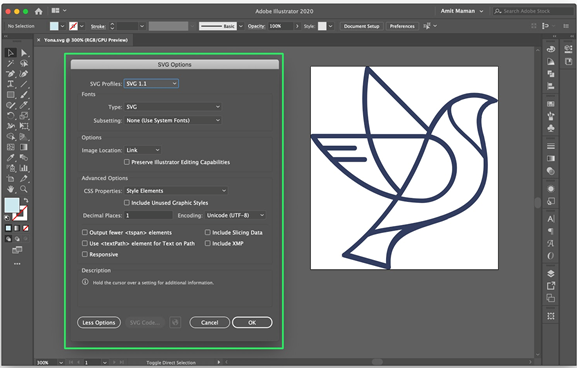Select the Paintbrush tool
Viewport: 577px width, 368px height.
pos(24,95)
